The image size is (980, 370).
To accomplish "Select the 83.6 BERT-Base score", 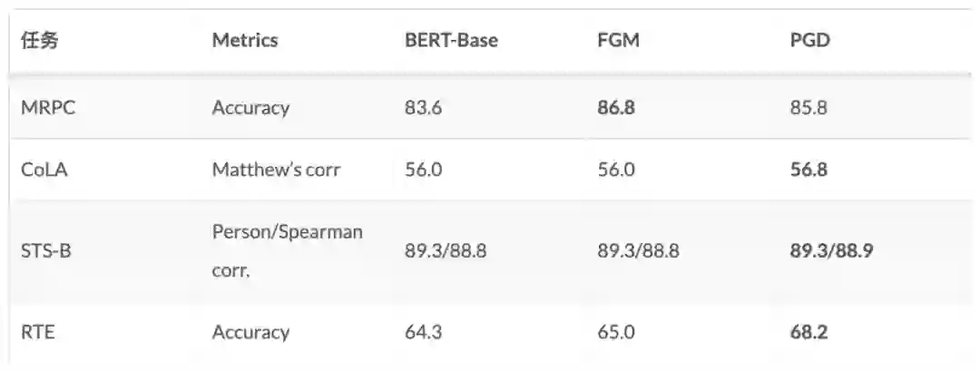I will tap(423, 108).
